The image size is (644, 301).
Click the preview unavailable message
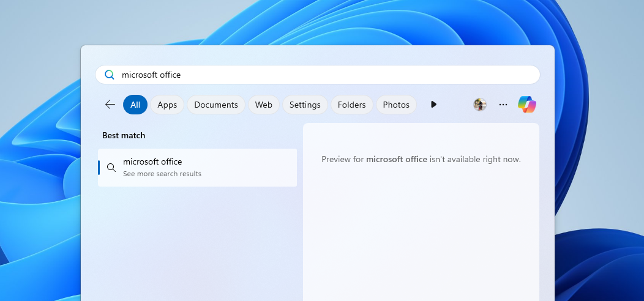pos(421,159)
